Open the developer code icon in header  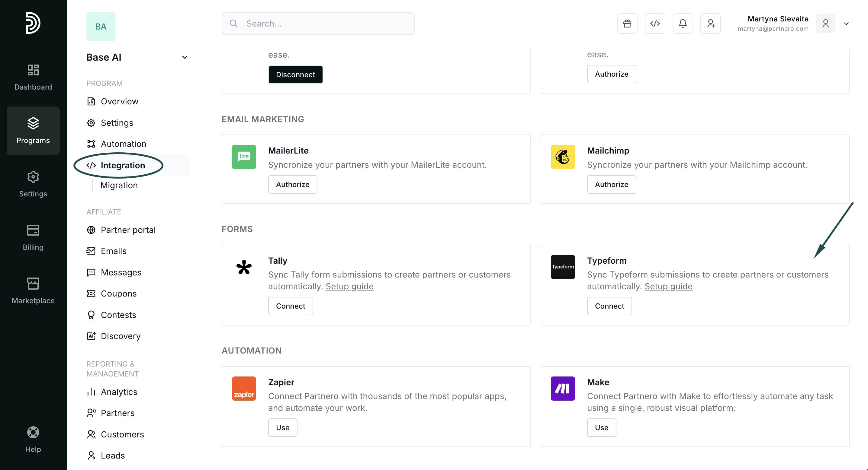[x=655, y=24]
